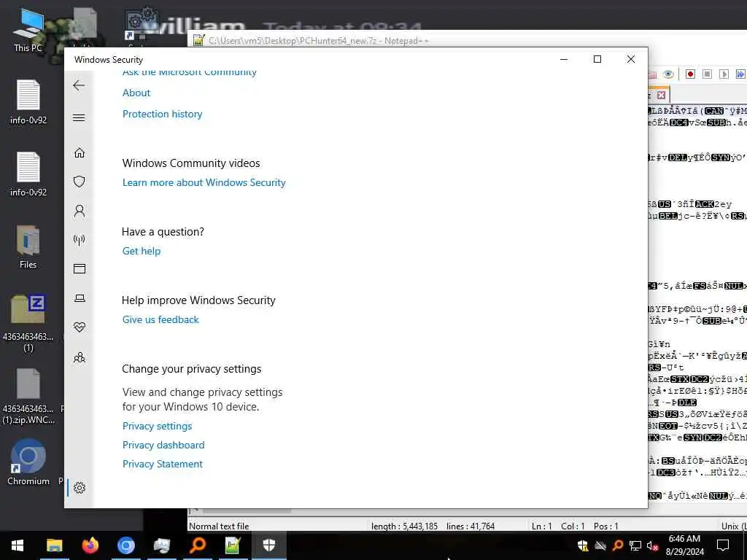Open Learn more about Windows Security
Viewport: 747px width, 560px height.
[x=204, y=182]
